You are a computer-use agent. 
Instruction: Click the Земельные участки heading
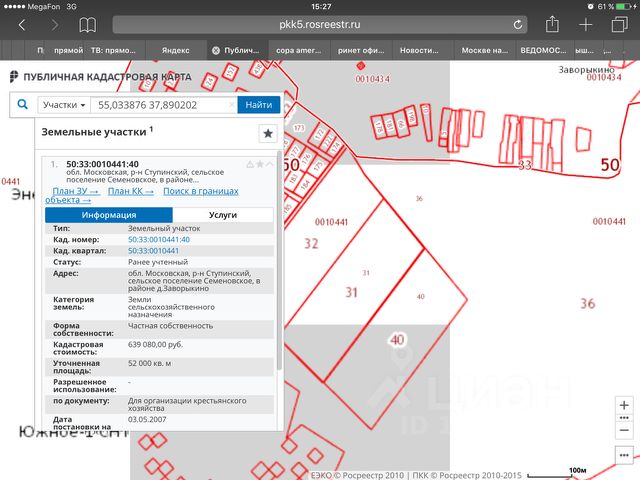94,132
